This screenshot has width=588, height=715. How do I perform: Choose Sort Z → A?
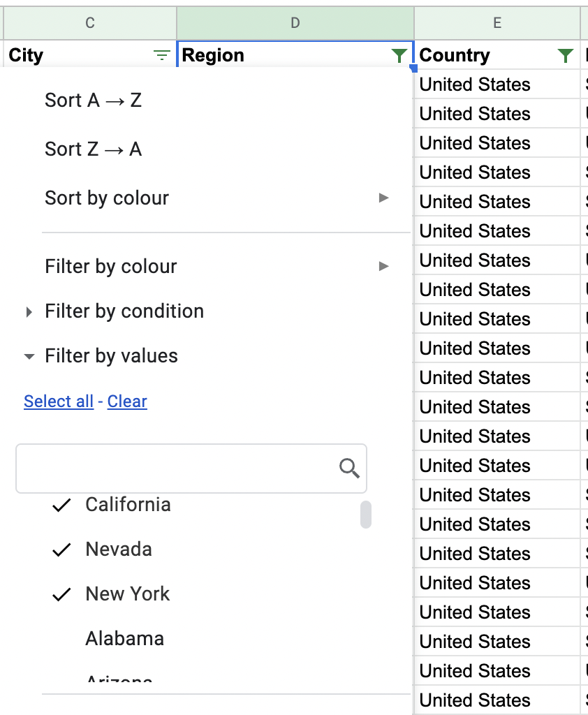click(94, 149)
